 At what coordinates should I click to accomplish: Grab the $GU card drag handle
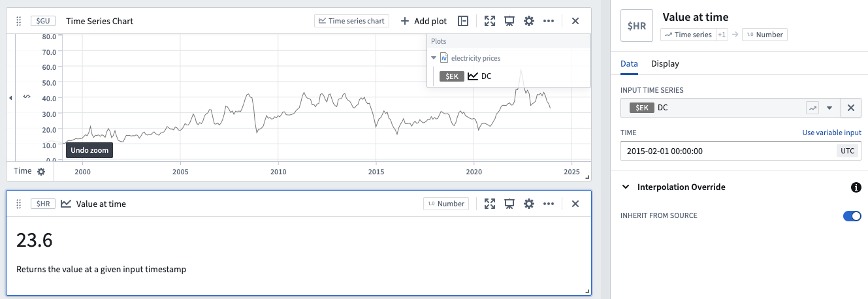pos(18,21)
